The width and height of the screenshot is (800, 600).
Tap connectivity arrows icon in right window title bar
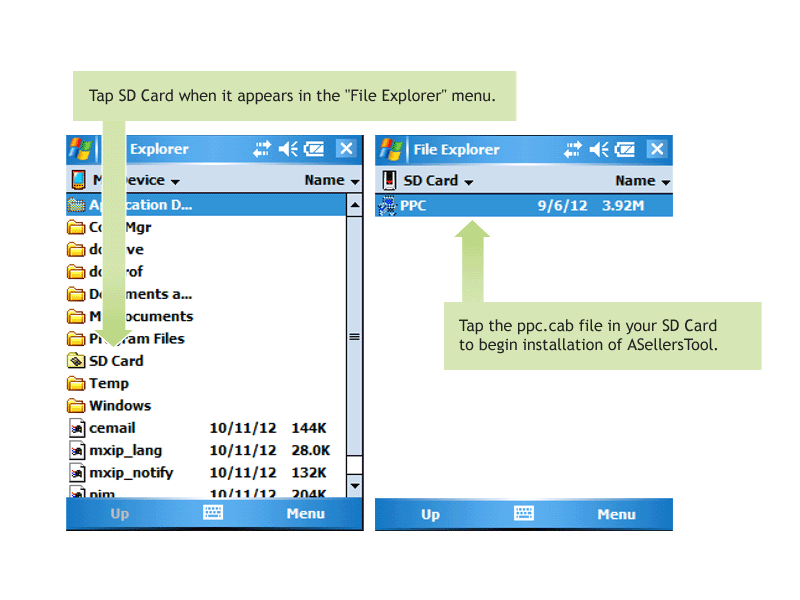[x=572, y=149]
